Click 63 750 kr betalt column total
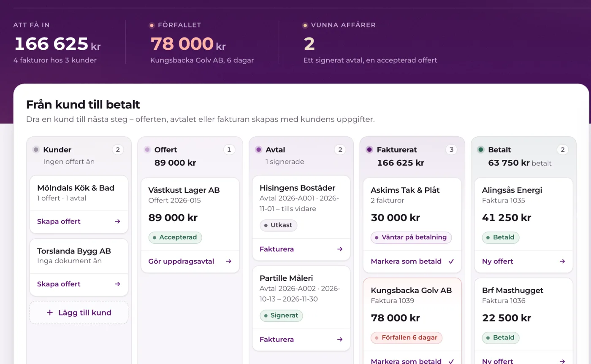Image resolution: width=591 pixels, height=364 pixels. tap(520, 163)
